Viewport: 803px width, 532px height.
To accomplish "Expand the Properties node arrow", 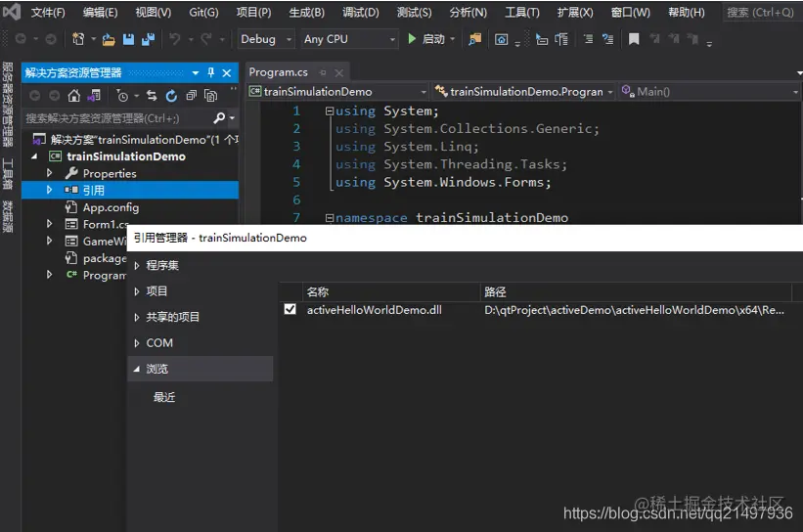I will (x=49, y=173).
